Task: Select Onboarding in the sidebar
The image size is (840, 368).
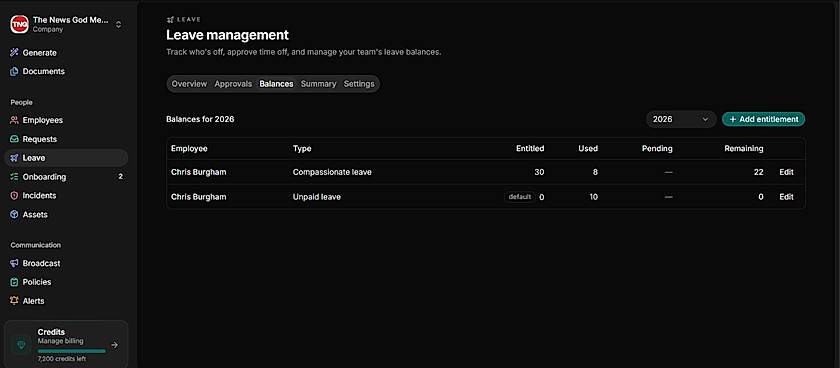Action: pyautogui.click(x=44, y=177)
